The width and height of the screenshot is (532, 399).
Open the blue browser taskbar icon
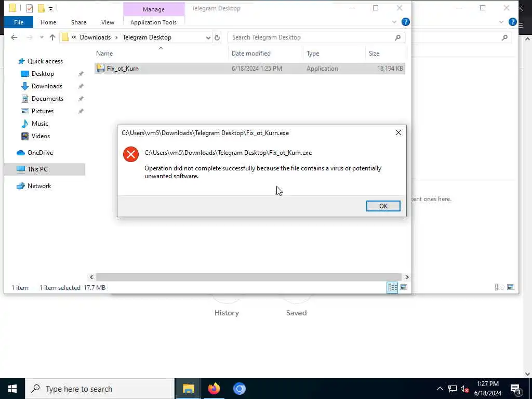[x=239, y=389]
